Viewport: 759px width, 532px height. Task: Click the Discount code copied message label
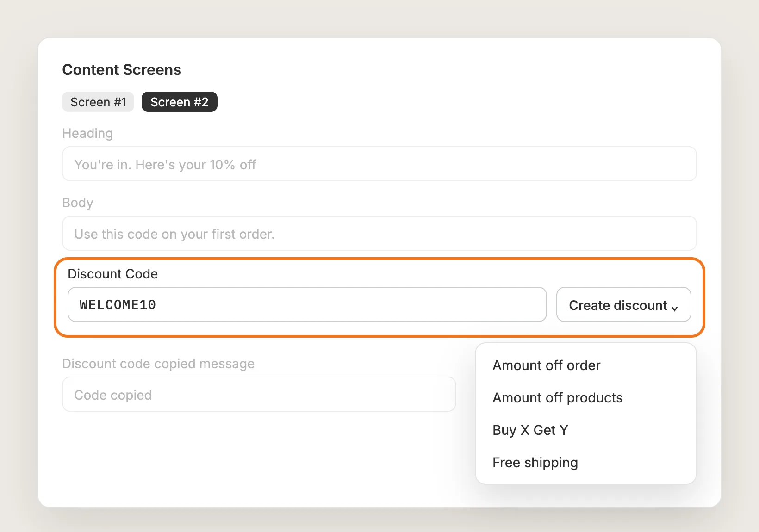pos(158,364)
